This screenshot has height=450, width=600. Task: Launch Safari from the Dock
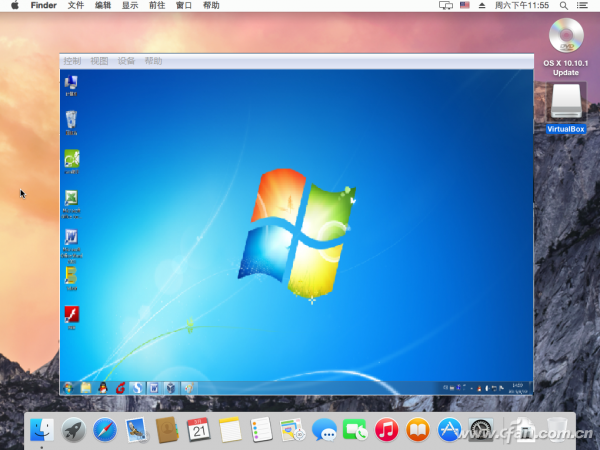click(104, 429)
